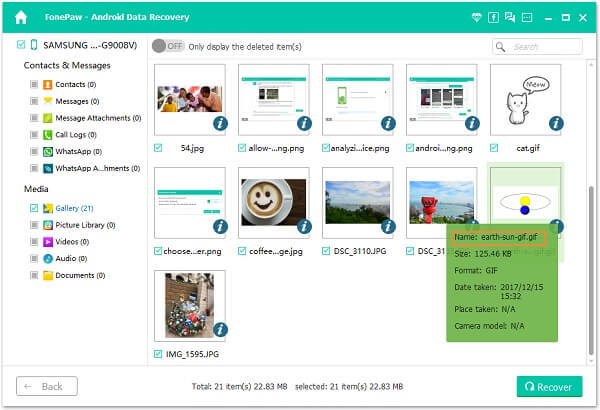Uncheck the choose...er.png checkbox
The width and height of the screenshot is (600, 410).
[x=158, y=251]
